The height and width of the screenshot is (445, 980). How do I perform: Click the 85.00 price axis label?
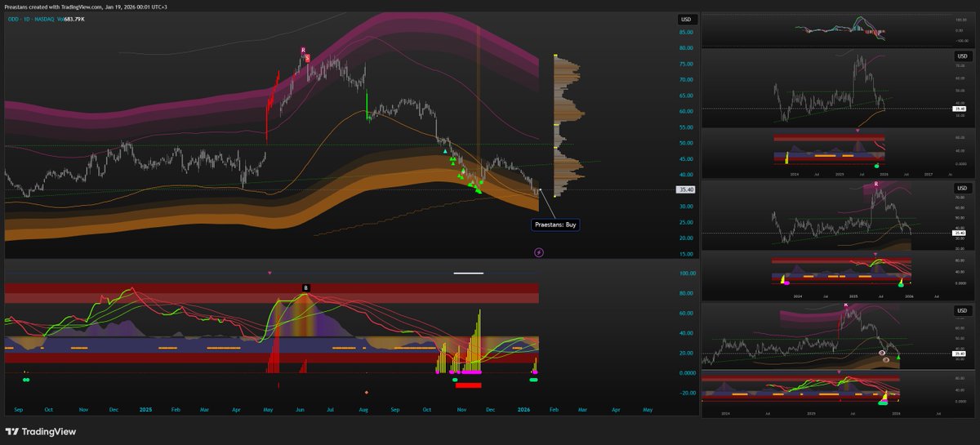tap(686, 33)
